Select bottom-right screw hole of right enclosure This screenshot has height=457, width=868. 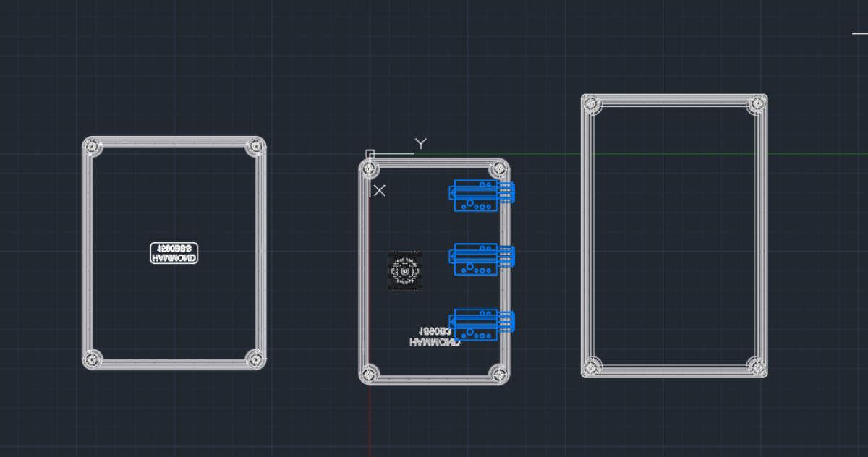(x=756, y=367)
